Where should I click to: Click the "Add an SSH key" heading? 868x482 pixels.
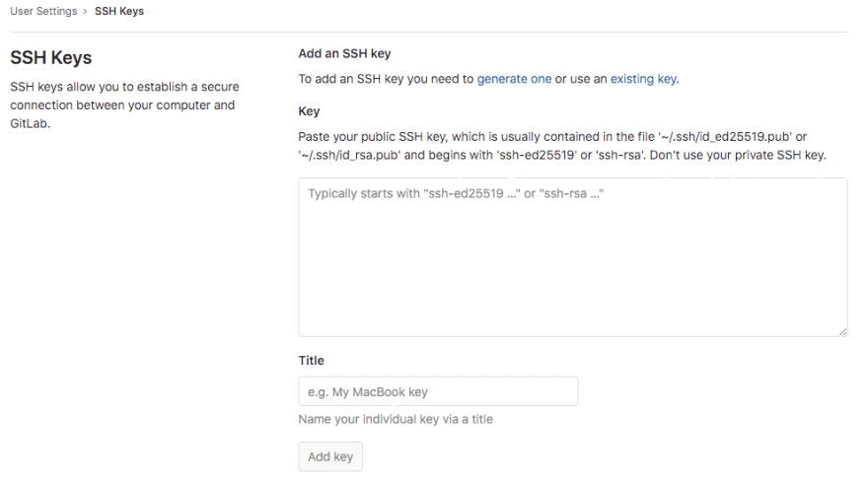click(344, 53)
